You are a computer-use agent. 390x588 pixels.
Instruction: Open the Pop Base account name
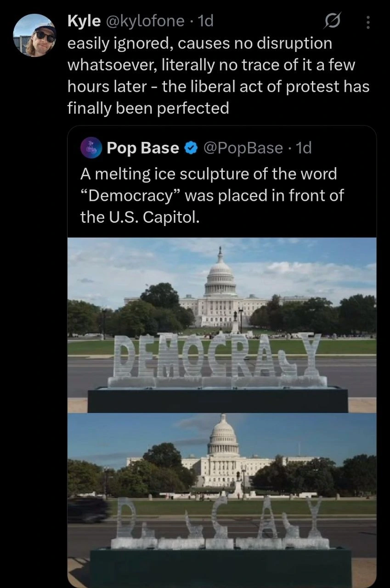[143, 148]
